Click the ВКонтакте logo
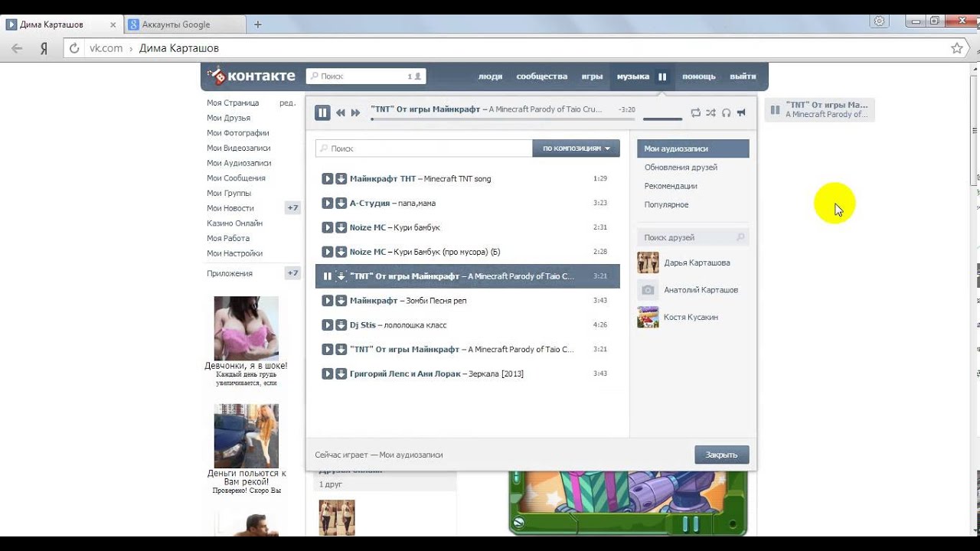The image size is (980, 551). 252,76
